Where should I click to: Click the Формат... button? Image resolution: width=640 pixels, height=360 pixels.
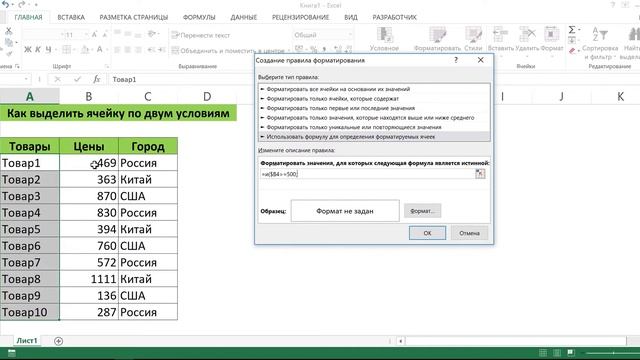point(422,211)
